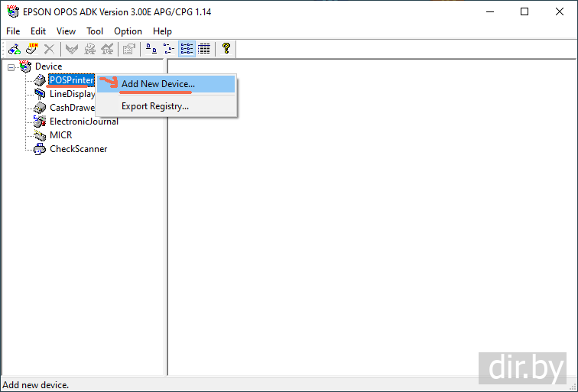Select the POSPrinter tree item

point(72,80)
